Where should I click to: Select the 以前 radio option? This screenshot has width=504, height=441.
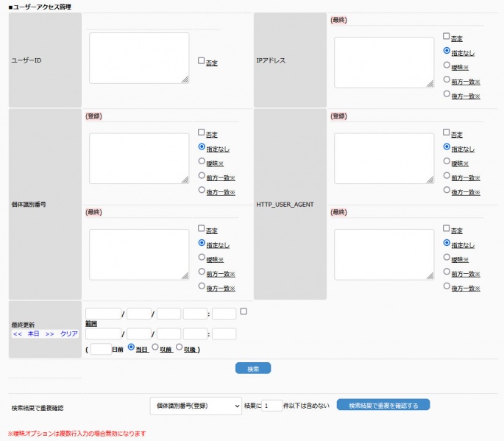point(155,347)
